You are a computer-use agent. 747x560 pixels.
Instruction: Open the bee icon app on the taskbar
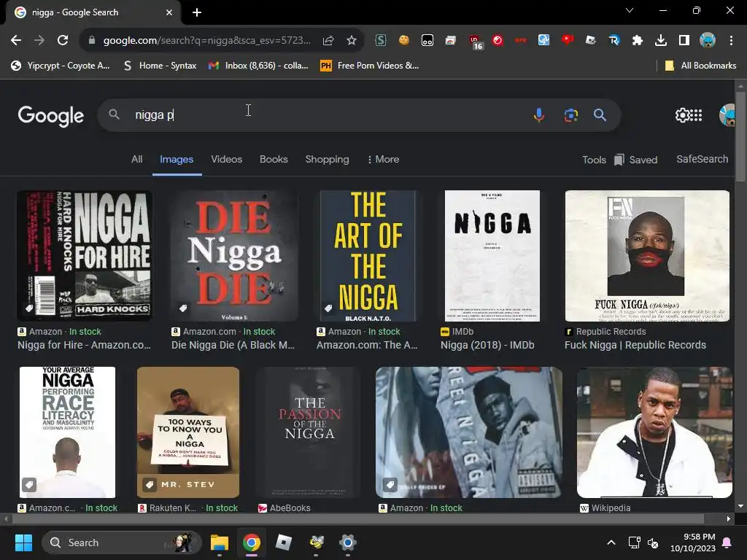(x=317, y=542)
